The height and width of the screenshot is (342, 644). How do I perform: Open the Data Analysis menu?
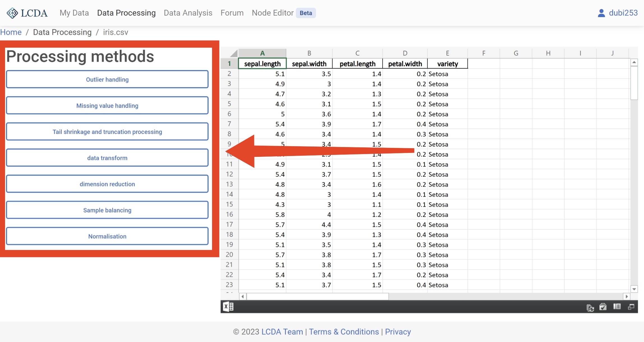[188, 13]
